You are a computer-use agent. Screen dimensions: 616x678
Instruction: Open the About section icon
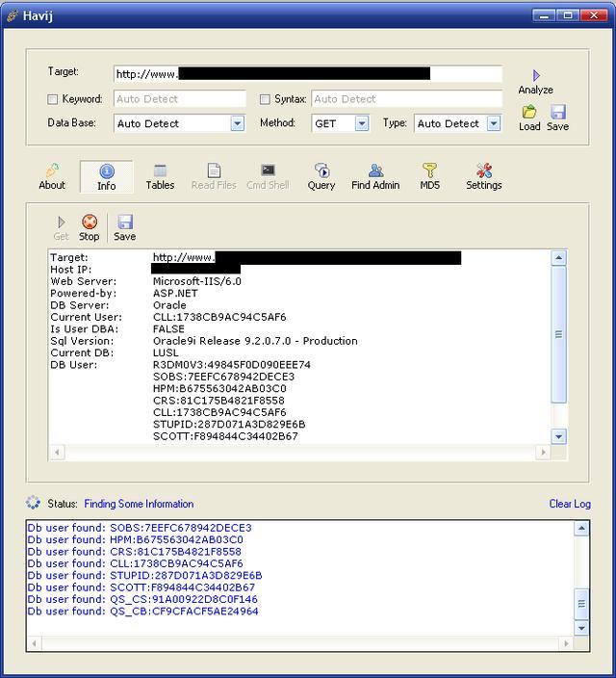point(52,170)
